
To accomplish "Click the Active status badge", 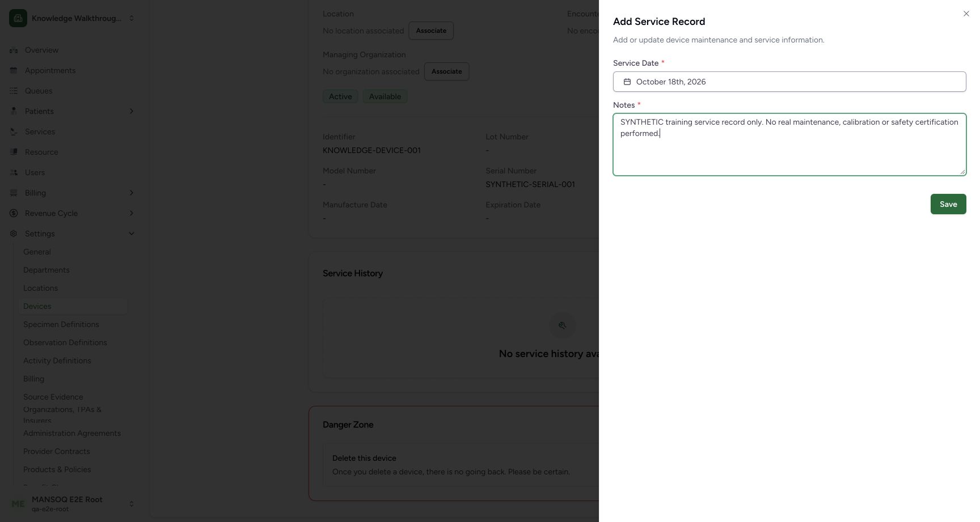I will click(x=340, y=96).
